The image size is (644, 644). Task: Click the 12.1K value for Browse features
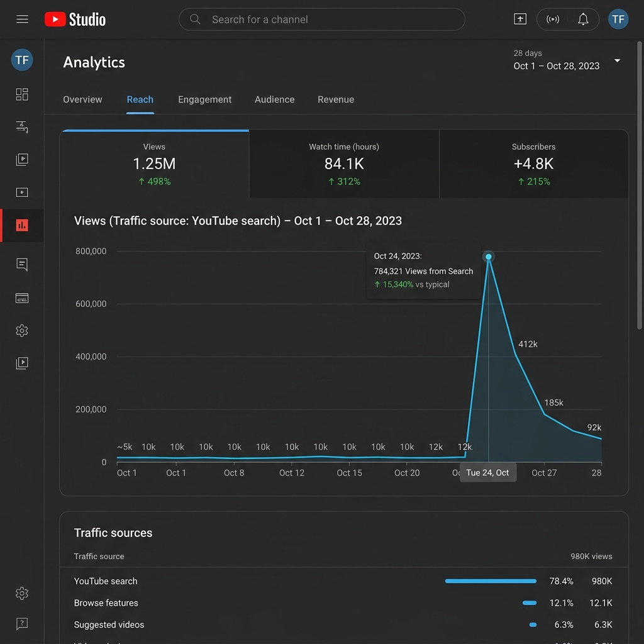point(601,603)
